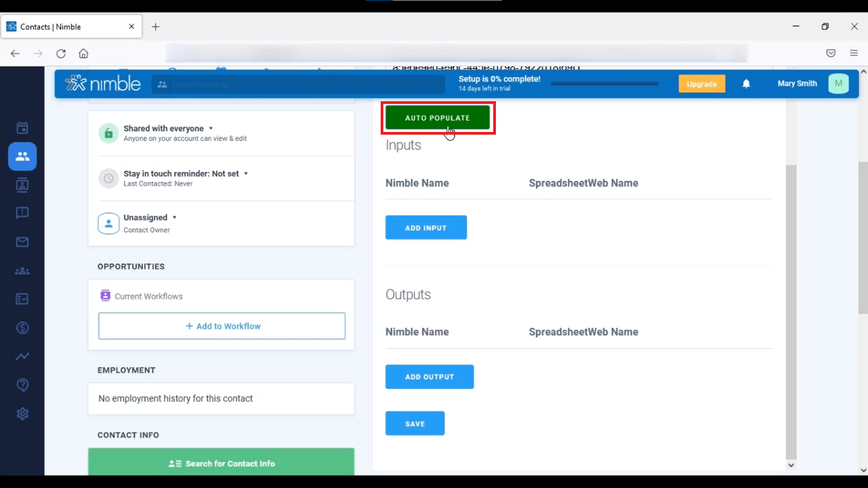Screen dimensions: 868x488
Task: Open a new browser tab
Action: pos(156,27)
